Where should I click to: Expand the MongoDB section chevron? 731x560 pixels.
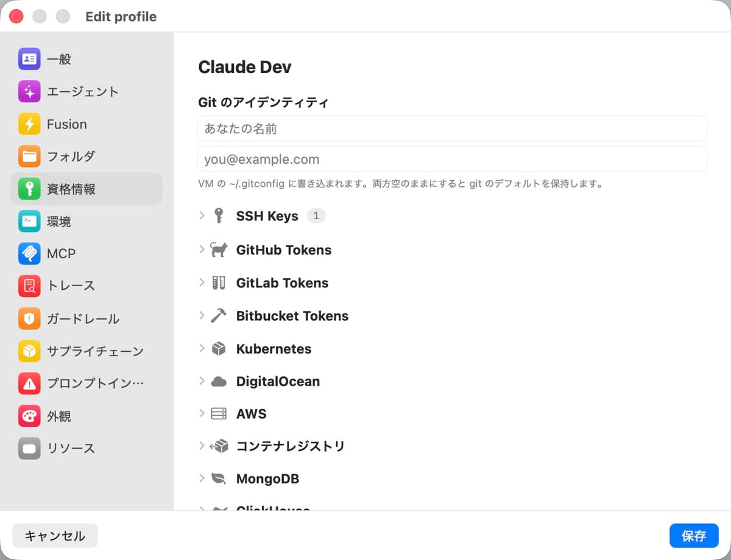coord(202,478)
